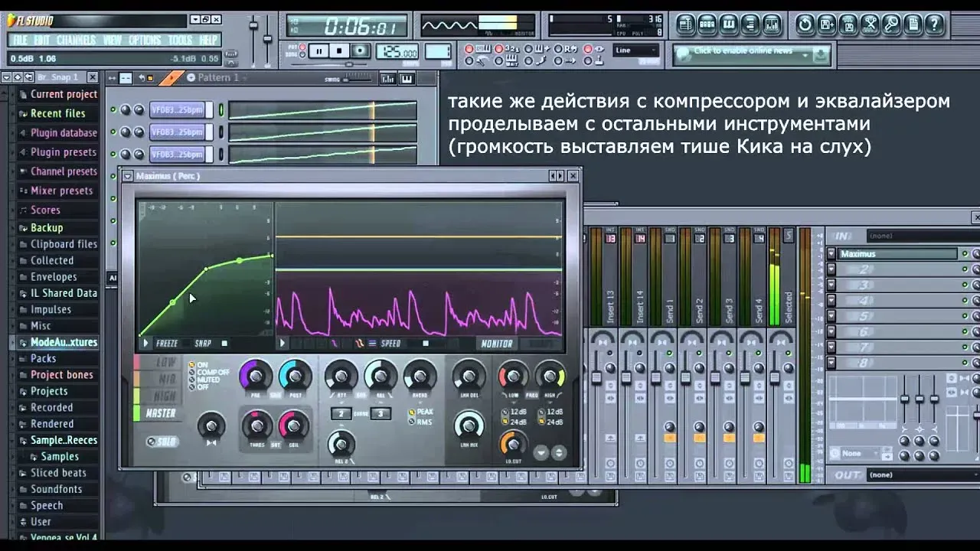Open the Pattern 1 selector
The height and width of the screenshot is (551, 980).
(x=220, y=78)
